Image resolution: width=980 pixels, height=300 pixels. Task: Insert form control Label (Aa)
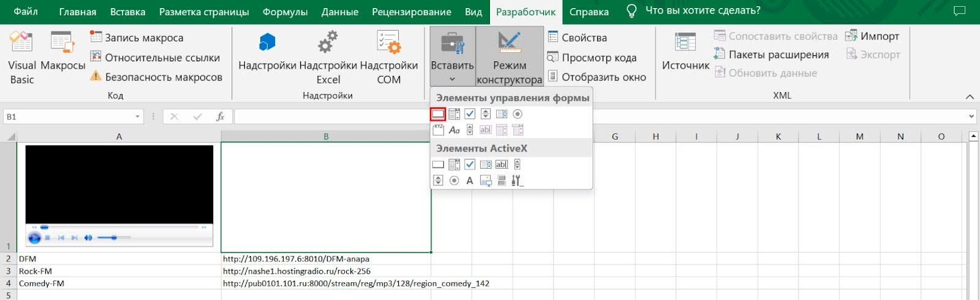[454, 129]
